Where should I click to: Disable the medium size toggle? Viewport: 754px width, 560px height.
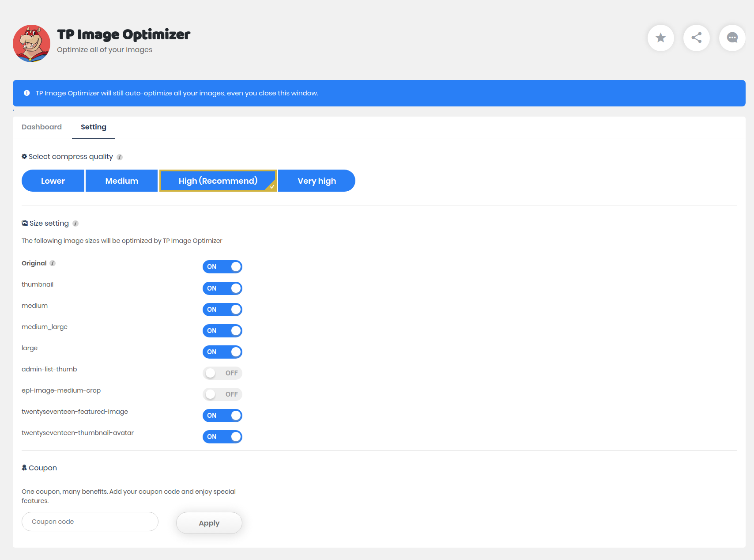click(222, 310)
